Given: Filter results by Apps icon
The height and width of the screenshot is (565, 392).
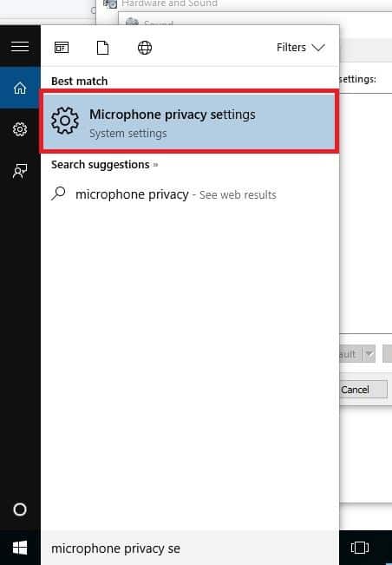Looking at the screenshot, I should click(62, 48).
